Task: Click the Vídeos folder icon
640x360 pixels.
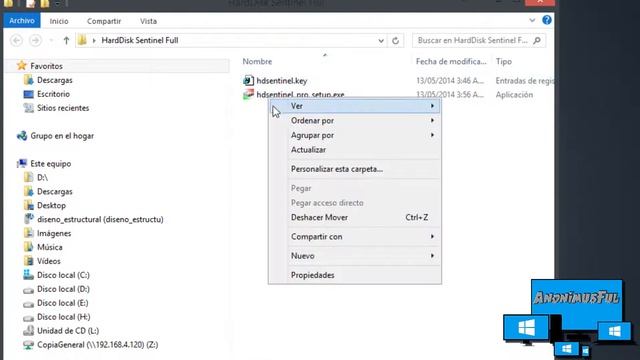Action: pos(28,261)
